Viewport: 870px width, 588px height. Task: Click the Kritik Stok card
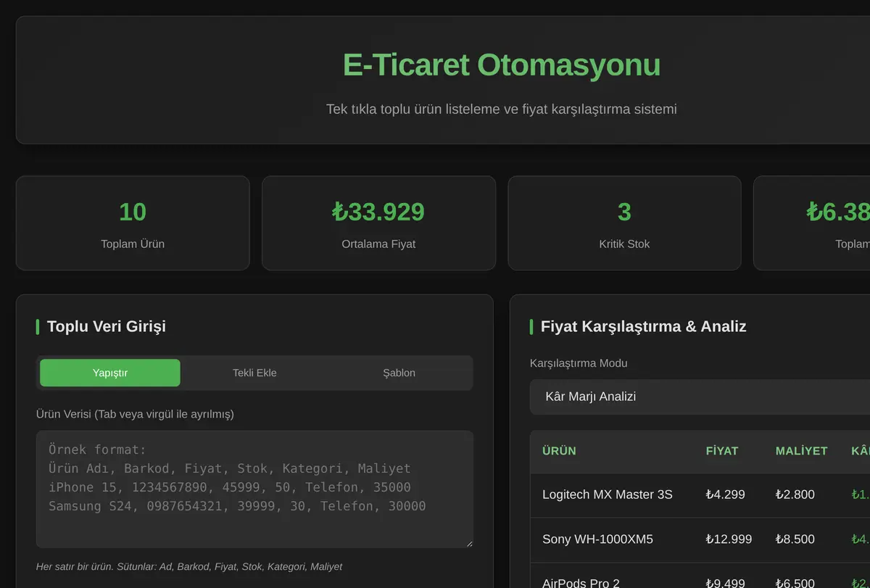tap(624, 223)
